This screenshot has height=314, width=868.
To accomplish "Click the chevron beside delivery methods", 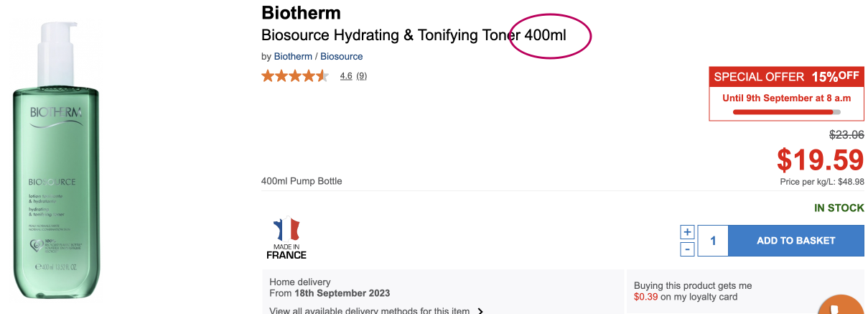I will [x=480, y=311].
